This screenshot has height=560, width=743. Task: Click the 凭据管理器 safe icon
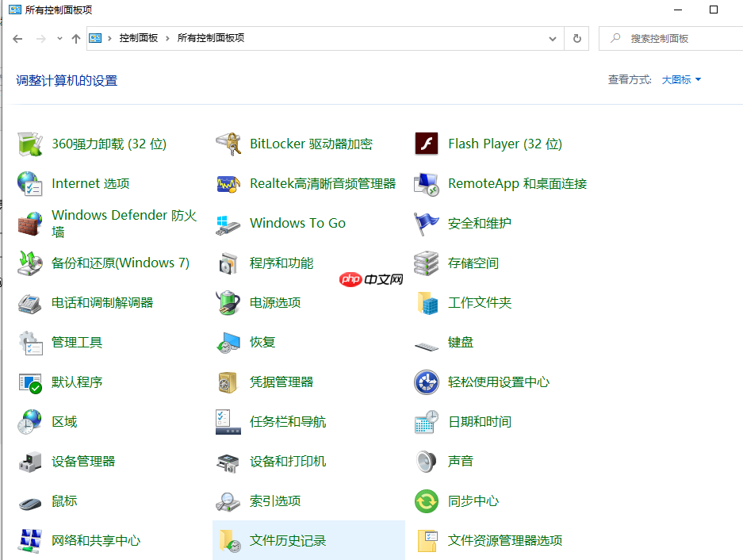click(228, 382)
